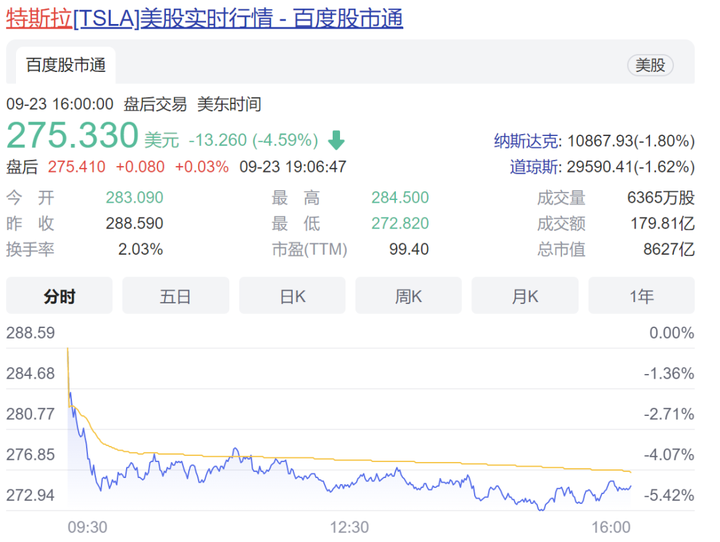Viewport: 720px width, 542px height.
Task: Click the 0.00% axis label
Action: pos(671,333)
